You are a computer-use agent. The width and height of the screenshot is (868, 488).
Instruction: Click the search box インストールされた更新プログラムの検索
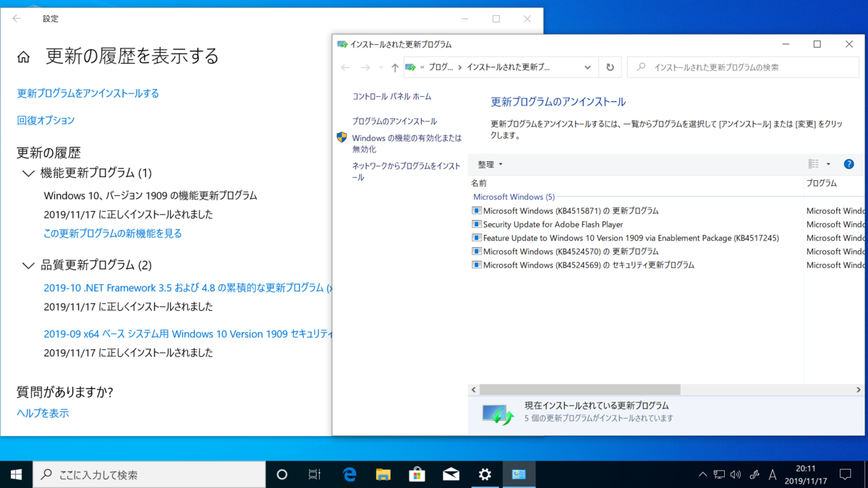pos(744,67)
